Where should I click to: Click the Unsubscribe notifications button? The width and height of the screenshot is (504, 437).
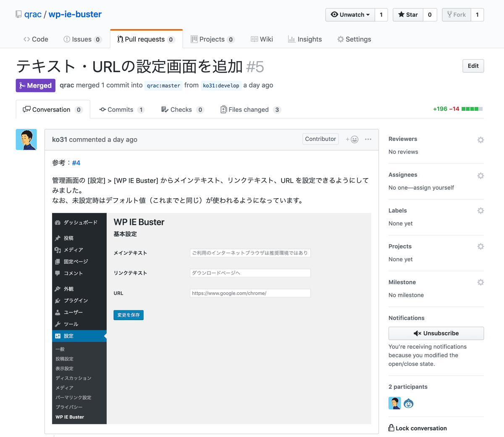[436, 333]
